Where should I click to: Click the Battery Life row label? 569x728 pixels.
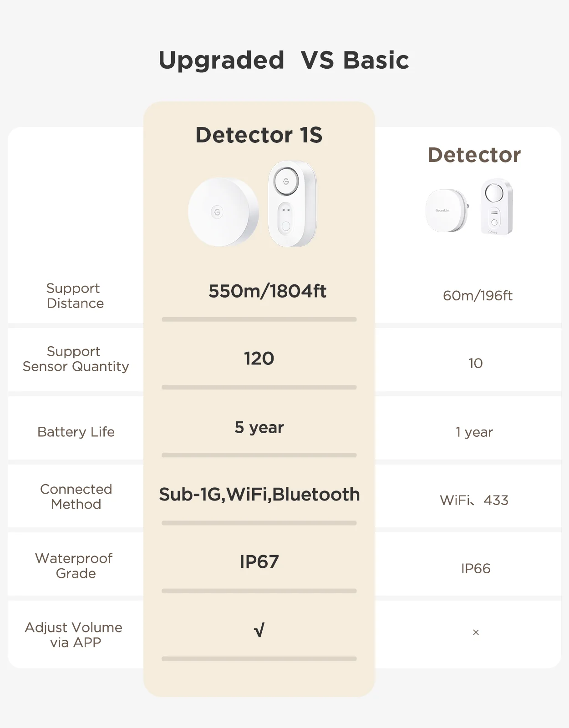click(76, 432)
